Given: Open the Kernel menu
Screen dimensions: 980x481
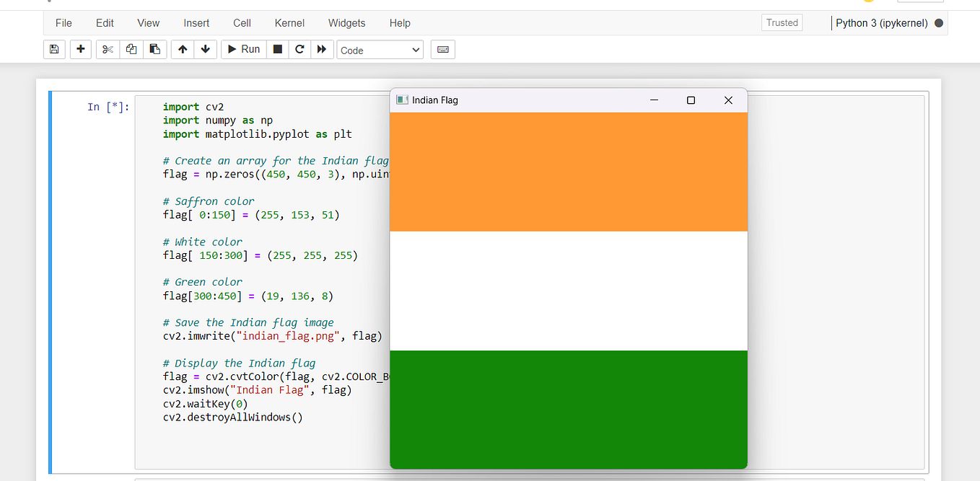Looking at the screenshot, I should pyautogui.click(x=289, y=22).
